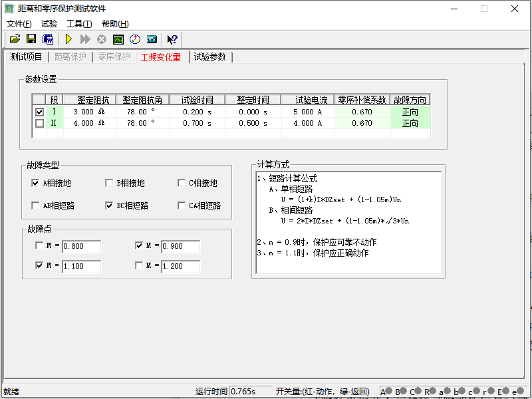Uncheck the segment I row checkbox
This screenshot has height=399, width=532.
pyautogui.click(x=39, y=112)
